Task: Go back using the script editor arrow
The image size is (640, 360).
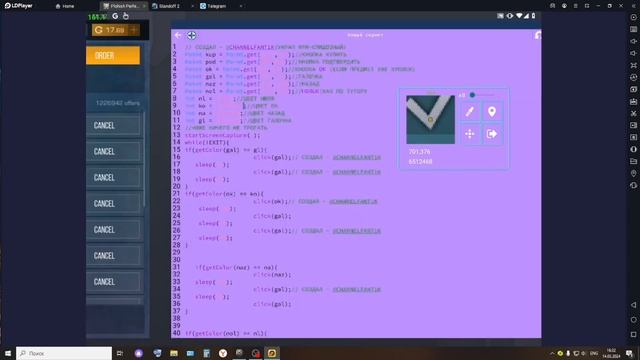Action: click(178, 36)
